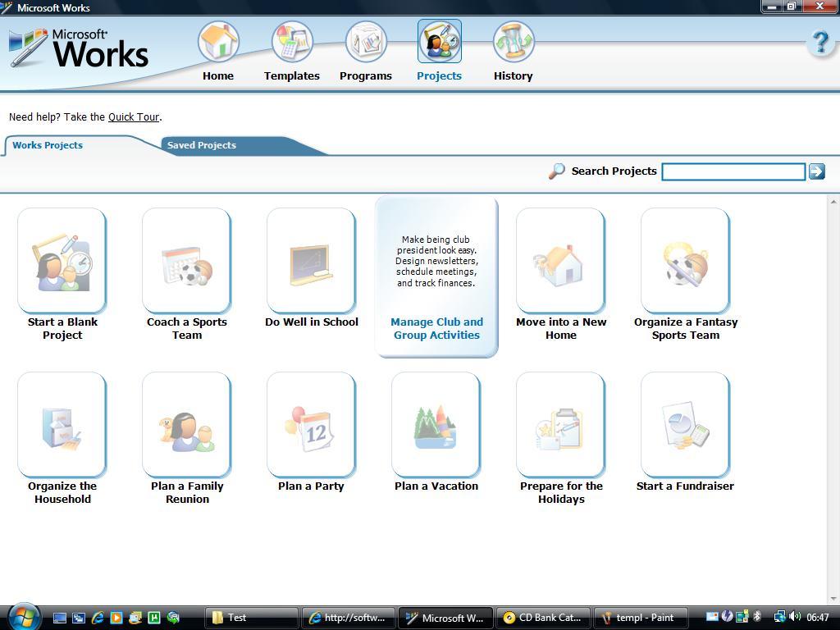Click the scrollbar down arrow of project list
Screen dimensions: 840x630
pos(833,598)
